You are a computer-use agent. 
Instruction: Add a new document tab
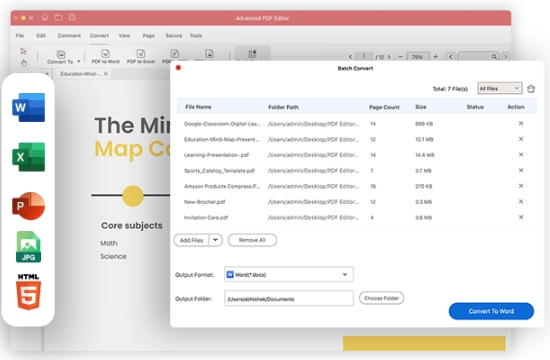pos(47,74)
